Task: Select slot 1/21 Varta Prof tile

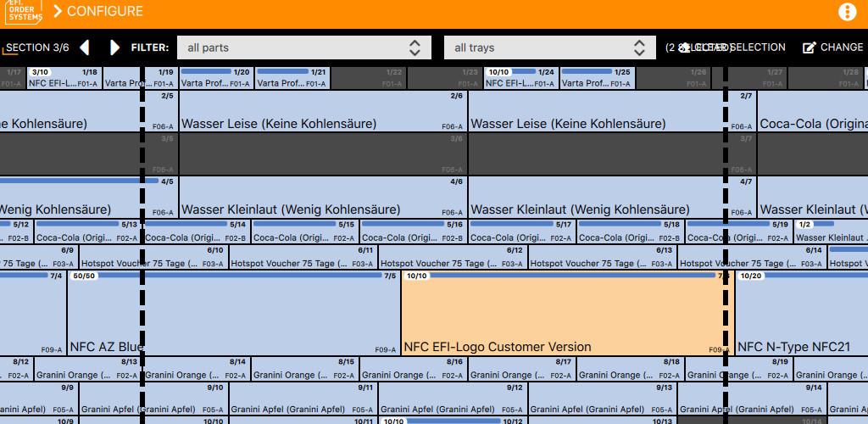Action: pyautogui.click(x=292, y=78)
